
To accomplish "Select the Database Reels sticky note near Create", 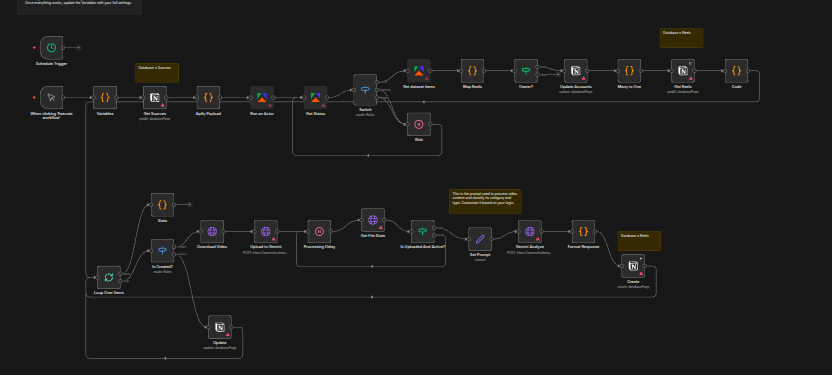I will [639, 241].
